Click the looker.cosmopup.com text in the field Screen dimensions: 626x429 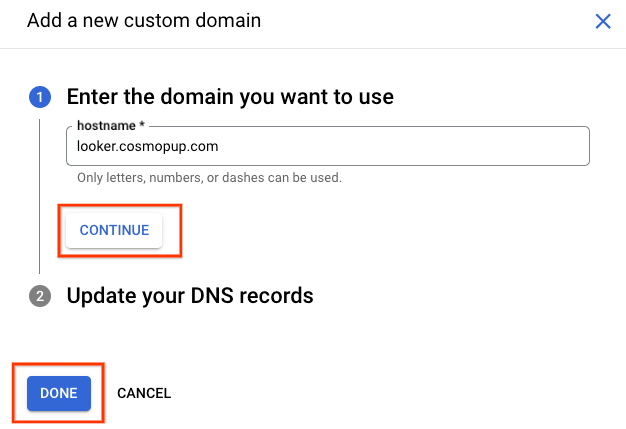(147, 146)
